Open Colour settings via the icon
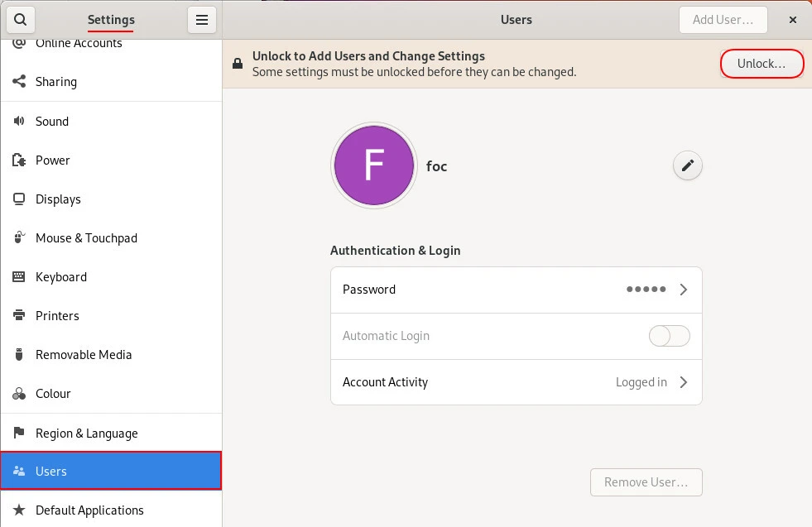 (x=19, y=393)
